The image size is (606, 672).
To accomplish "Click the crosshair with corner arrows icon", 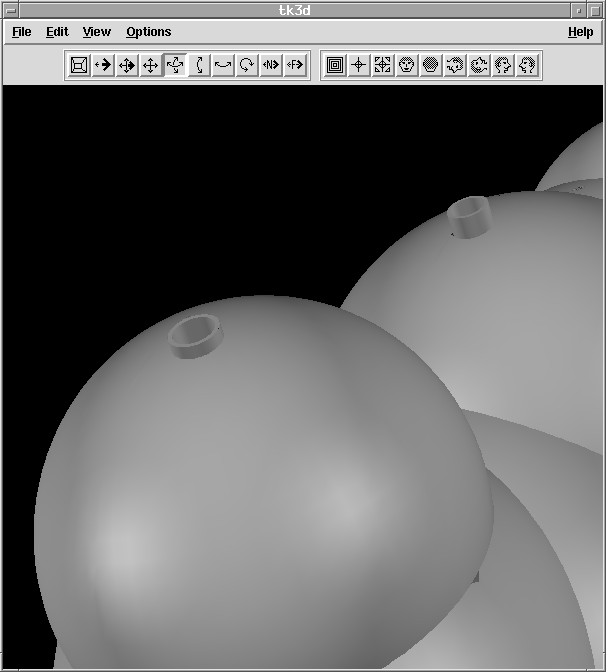I will coord(383,65).
